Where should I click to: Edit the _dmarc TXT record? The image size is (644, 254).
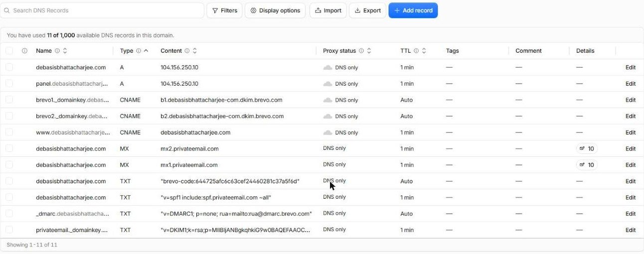(x=631, y=214)
